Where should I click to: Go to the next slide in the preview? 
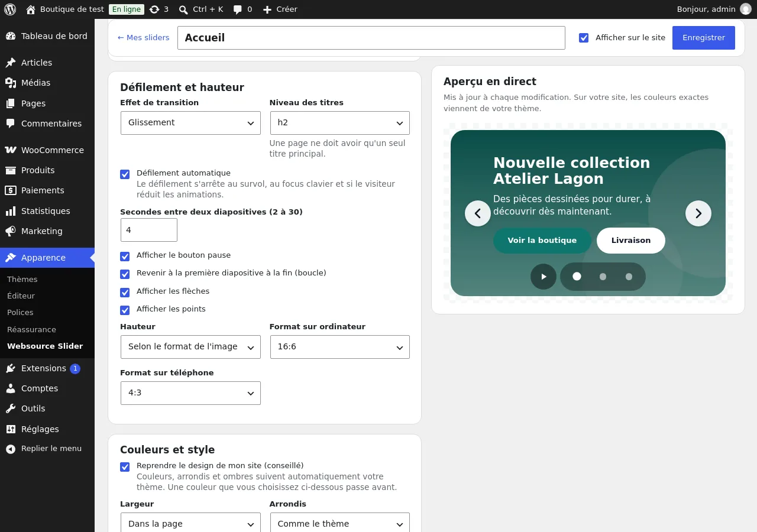pyautogui.click(x=698, y=213)
